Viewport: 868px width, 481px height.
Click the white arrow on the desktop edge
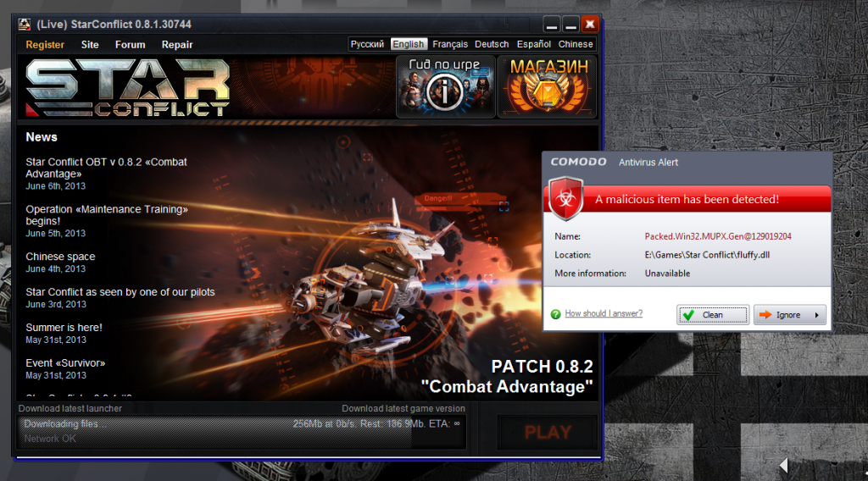[783, 466]
